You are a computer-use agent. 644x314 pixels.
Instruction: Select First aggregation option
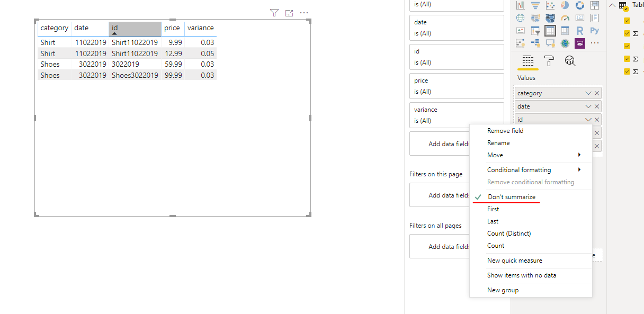pyautogui.click(x=531, y=209)
